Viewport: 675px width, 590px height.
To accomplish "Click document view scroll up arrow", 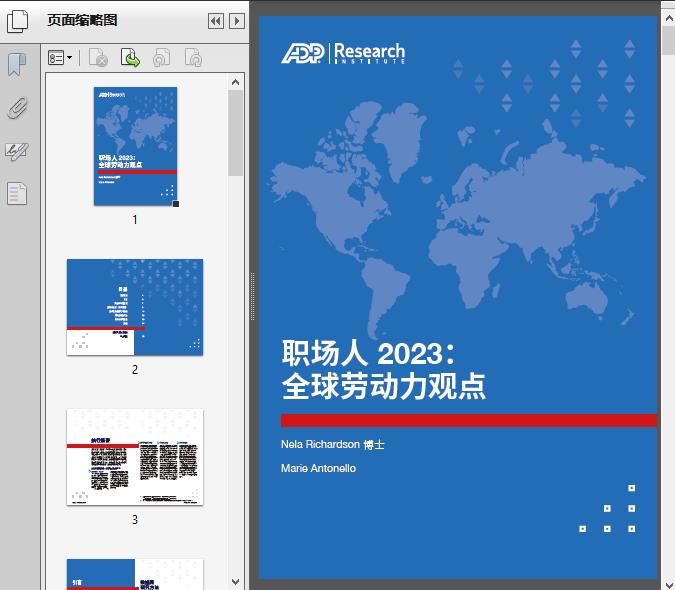I will 669,19.
